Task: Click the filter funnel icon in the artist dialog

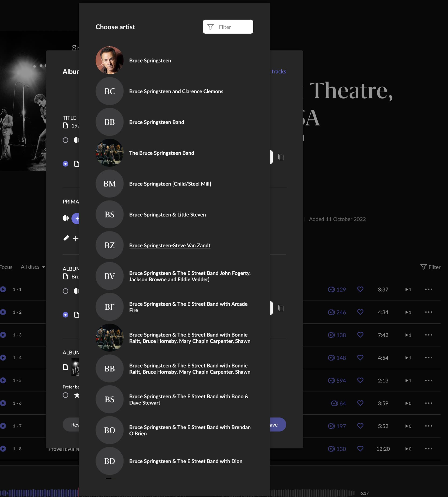Action: [210, 27]
